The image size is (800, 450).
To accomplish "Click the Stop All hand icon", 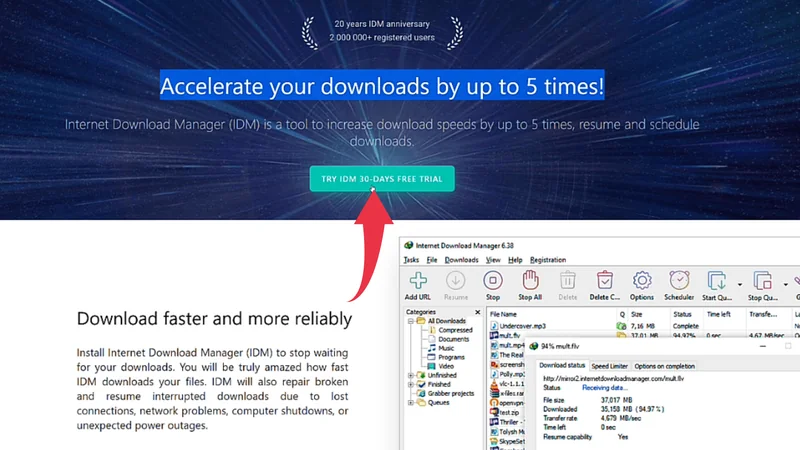I will [x=530, y=282].
